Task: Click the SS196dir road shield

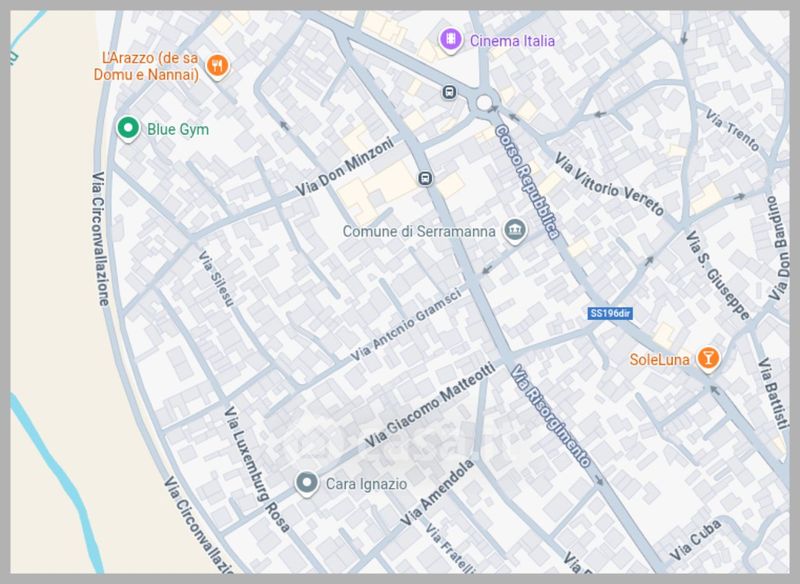Action: (611, 313)
